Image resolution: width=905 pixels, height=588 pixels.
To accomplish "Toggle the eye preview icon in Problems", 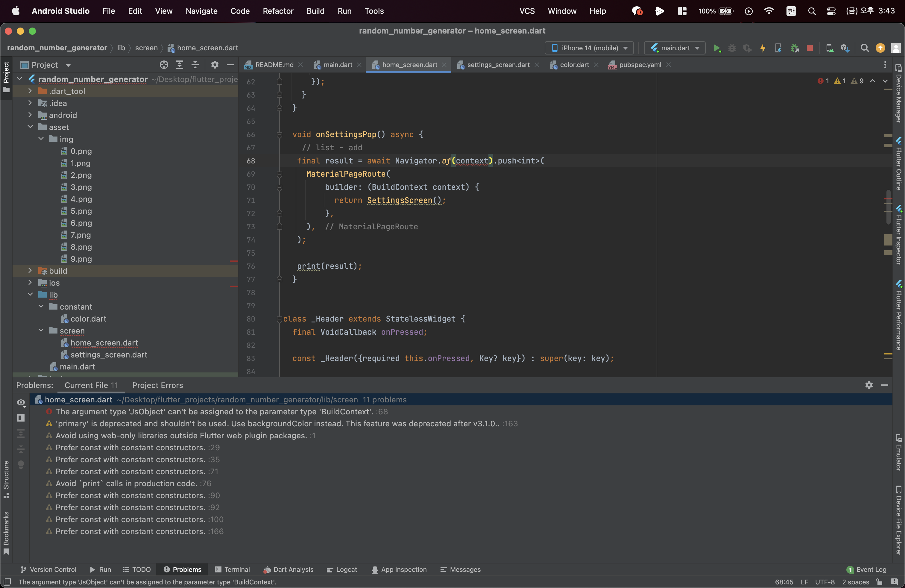I will click(21, 402).
